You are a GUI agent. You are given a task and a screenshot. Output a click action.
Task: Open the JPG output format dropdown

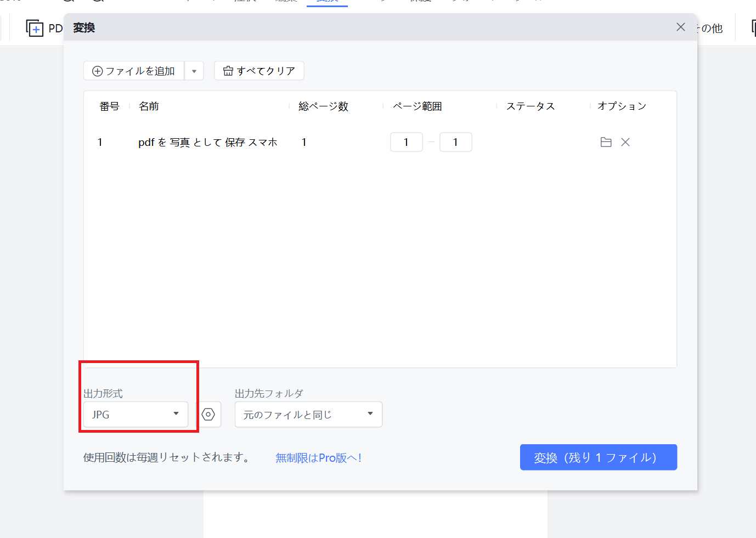[135, 414]
